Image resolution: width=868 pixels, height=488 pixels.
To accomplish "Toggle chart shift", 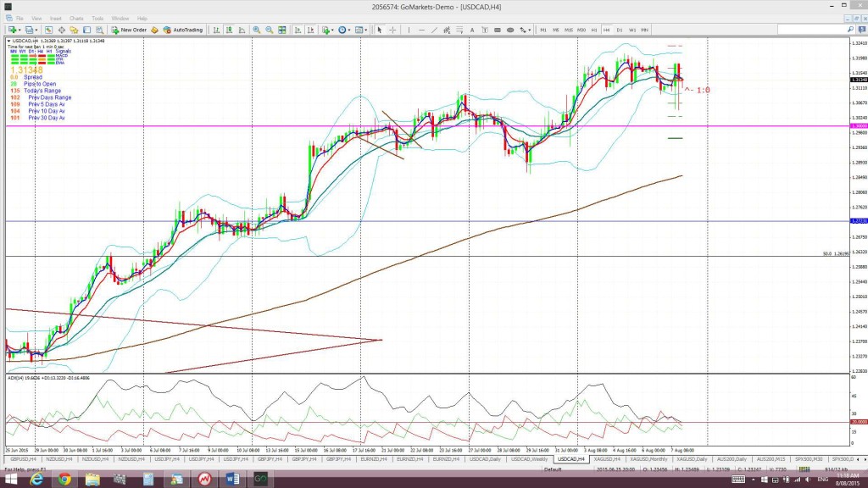I will point(310,30).
